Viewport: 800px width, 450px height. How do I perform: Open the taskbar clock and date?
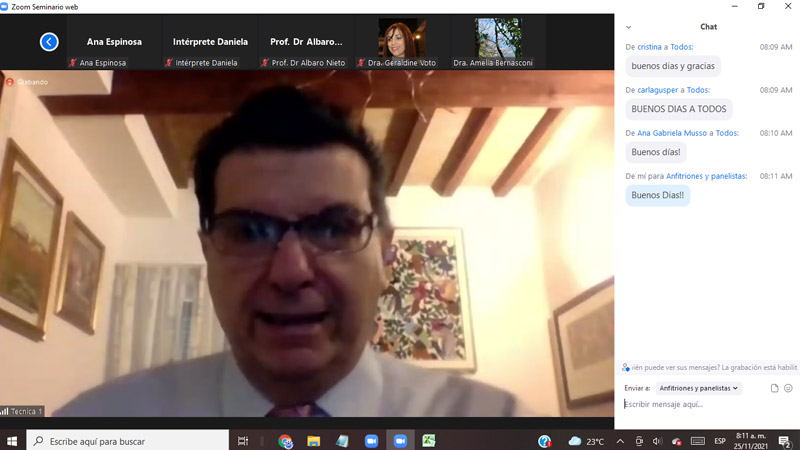click(x=751, y=441)
